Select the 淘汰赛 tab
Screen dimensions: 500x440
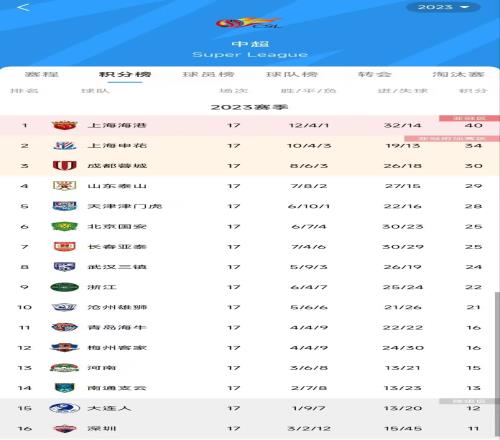tap(458, 74)
